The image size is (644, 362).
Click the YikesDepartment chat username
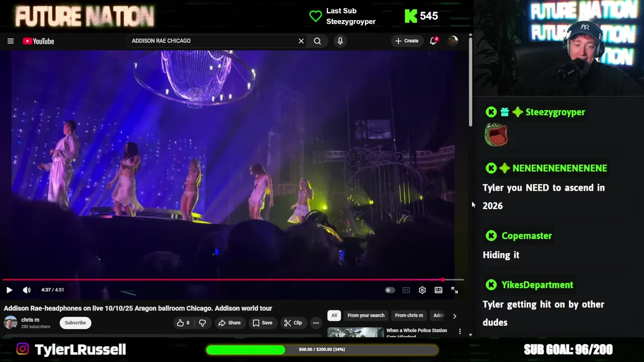tap(537, 285)
